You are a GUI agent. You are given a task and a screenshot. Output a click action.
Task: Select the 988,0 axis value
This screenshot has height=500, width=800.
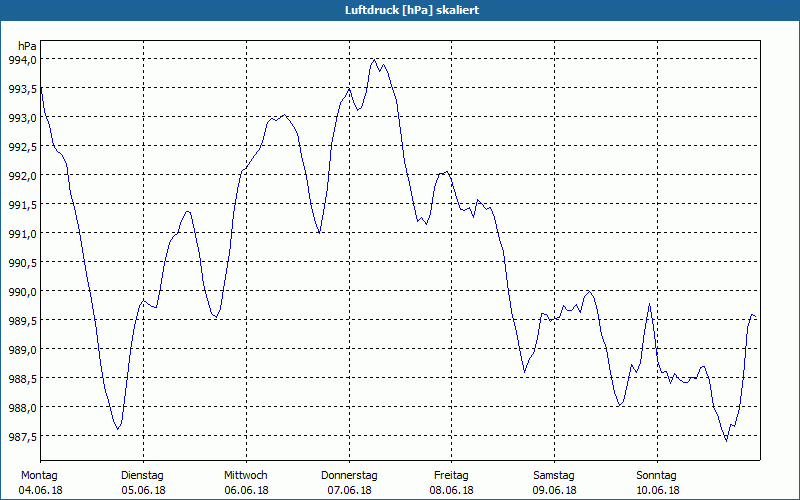pos(22,408)
